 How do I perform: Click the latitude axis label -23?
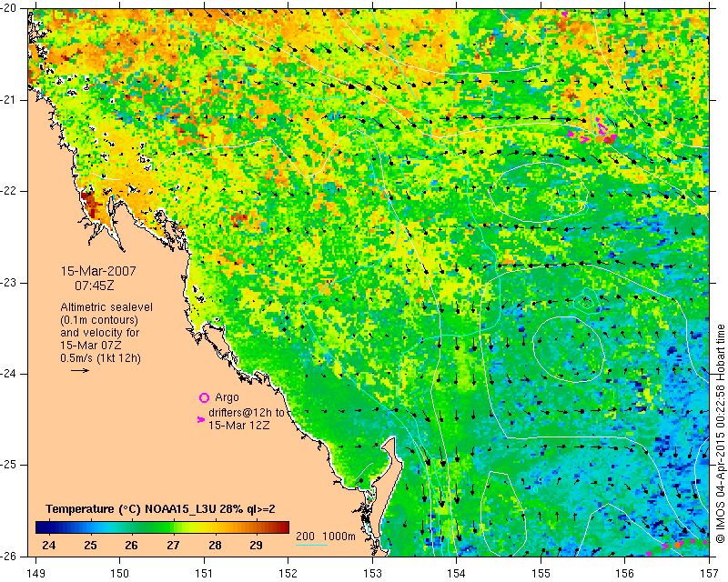tap(7, 283)
